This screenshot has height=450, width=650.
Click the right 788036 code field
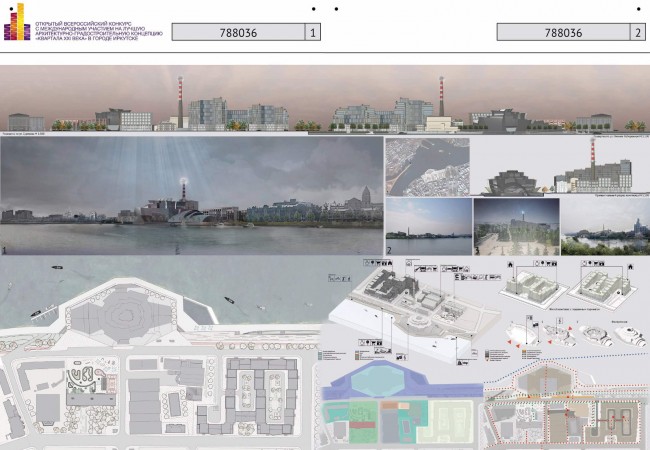563,32
